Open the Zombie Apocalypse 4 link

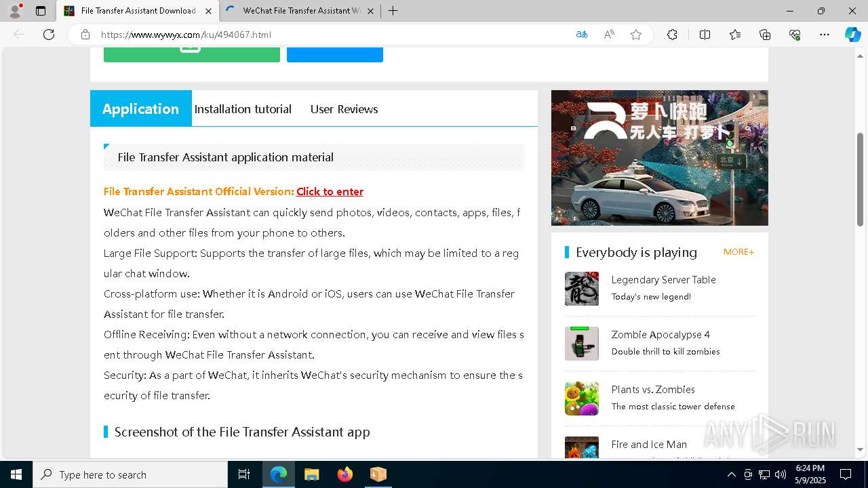coord(660,335)
